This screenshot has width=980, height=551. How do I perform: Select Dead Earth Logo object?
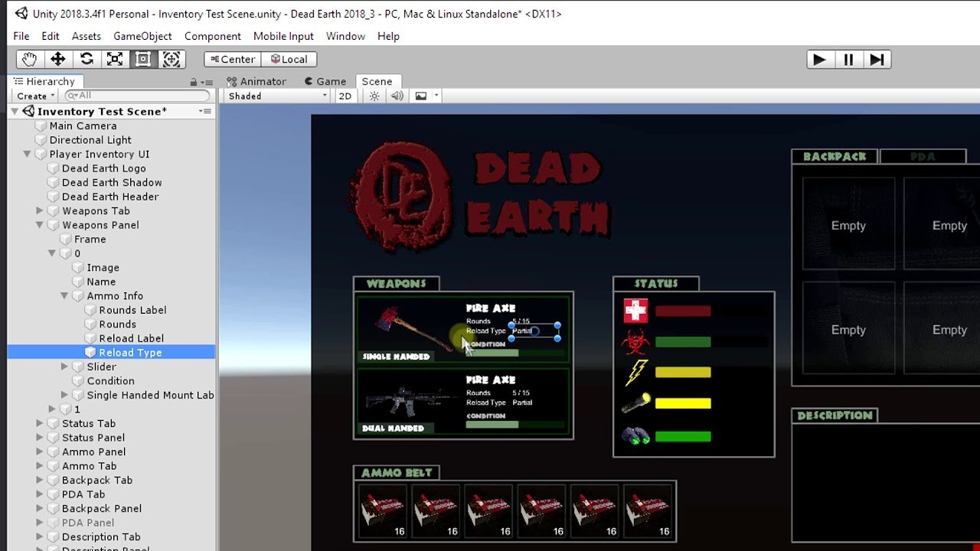(x=103, y=168)
